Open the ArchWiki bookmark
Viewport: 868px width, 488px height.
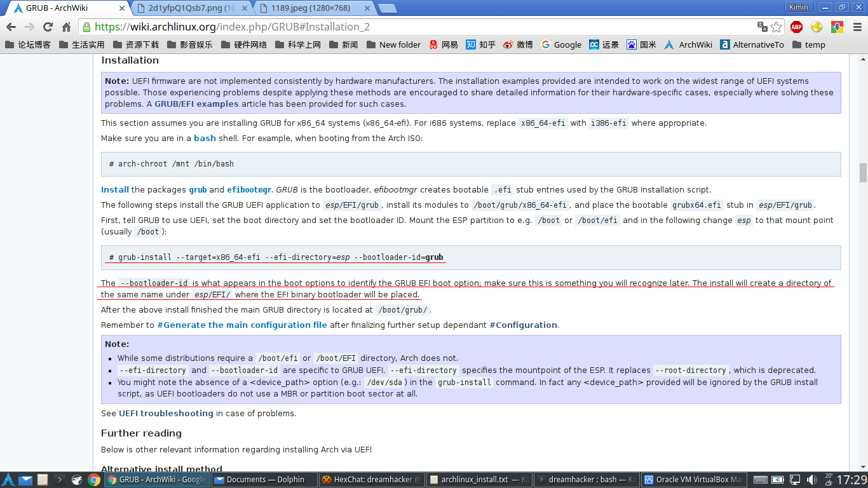click(689, 44)
